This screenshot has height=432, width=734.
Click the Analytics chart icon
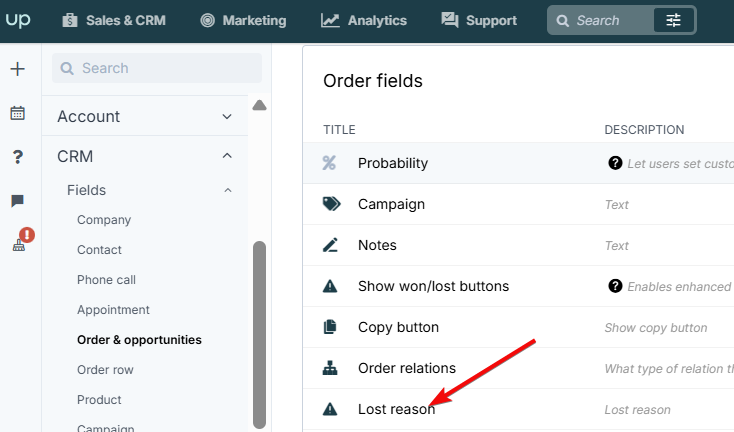(x=330, y=21)
